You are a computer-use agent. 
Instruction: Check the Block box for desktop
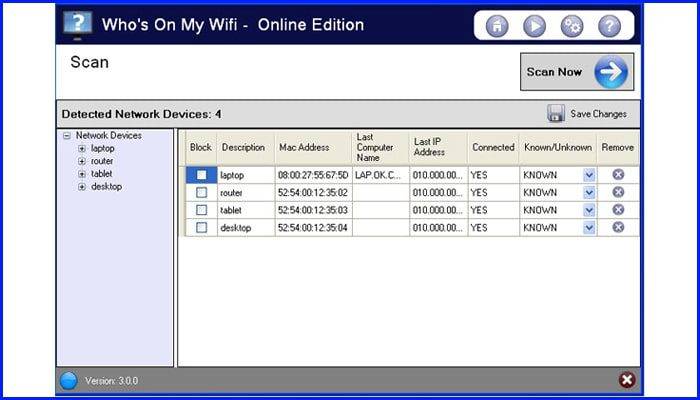click(202, 228)
